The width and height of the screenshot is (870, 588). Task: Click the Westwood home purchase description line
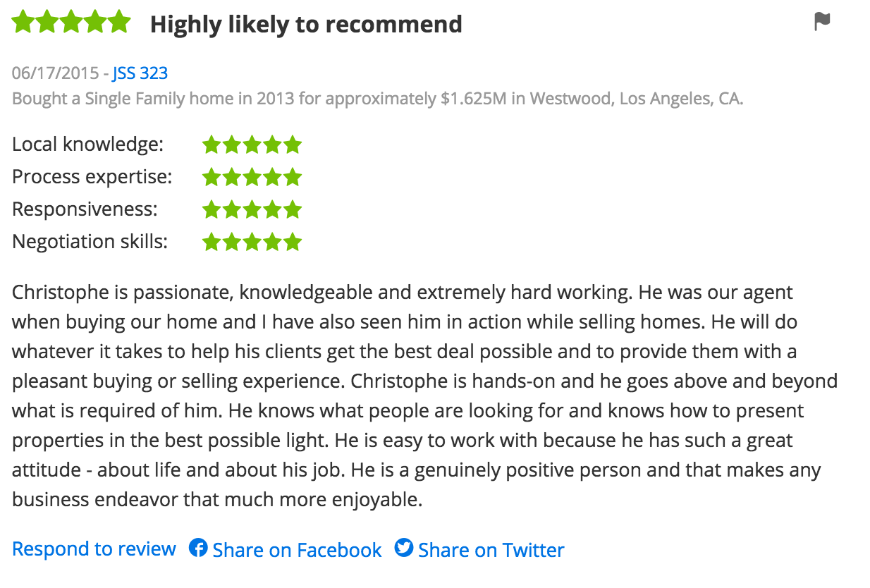[378, 99]
